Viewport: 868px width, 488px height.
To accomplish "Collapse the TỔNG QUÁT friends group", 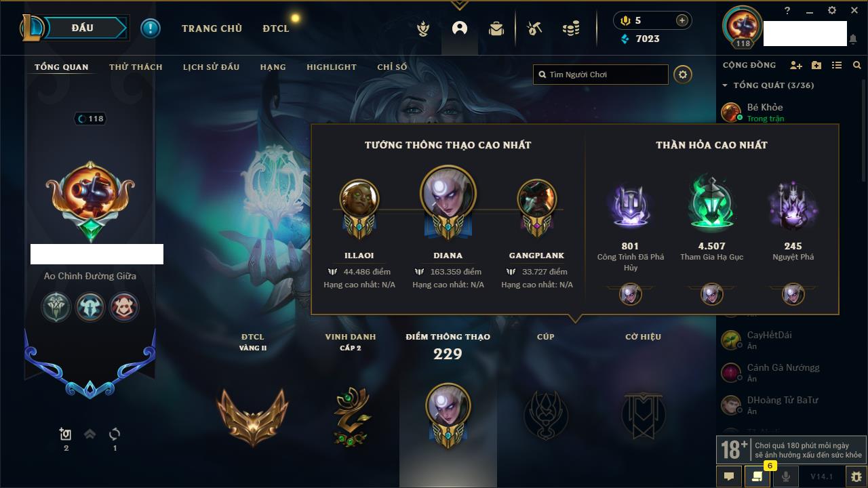I will click(x=725, y=85).
